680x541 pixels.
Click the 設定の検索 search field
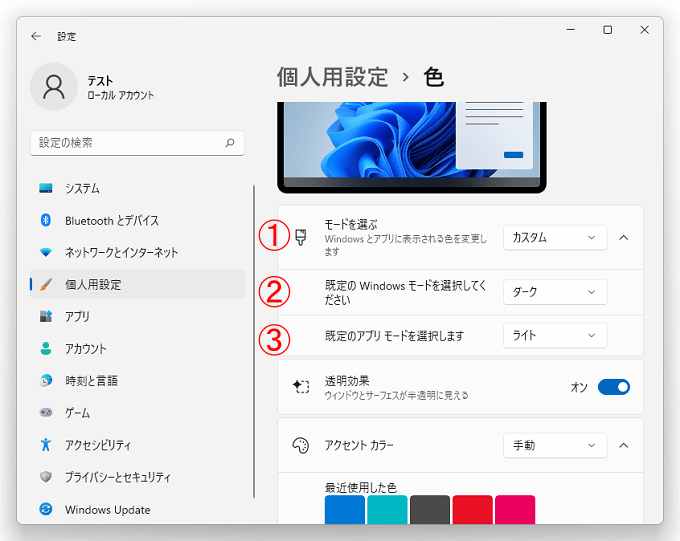point(137,143)
